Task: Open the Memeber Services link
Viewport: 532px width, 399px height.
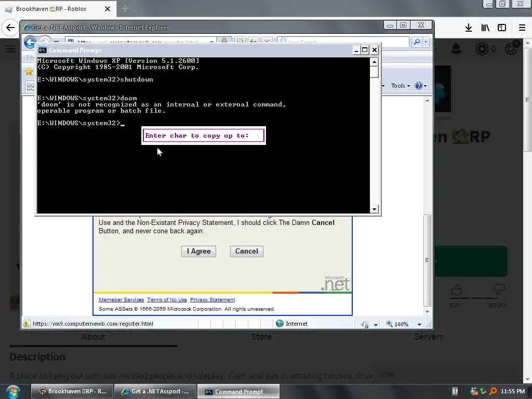Action: pyautogui.click(x=121, y=300)
